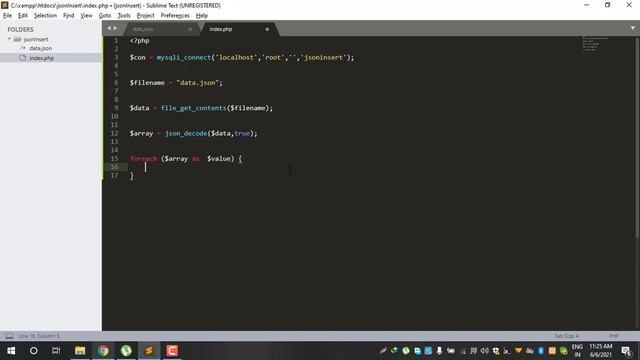Click the FOLDERS sidebar heading

point(20,29)
